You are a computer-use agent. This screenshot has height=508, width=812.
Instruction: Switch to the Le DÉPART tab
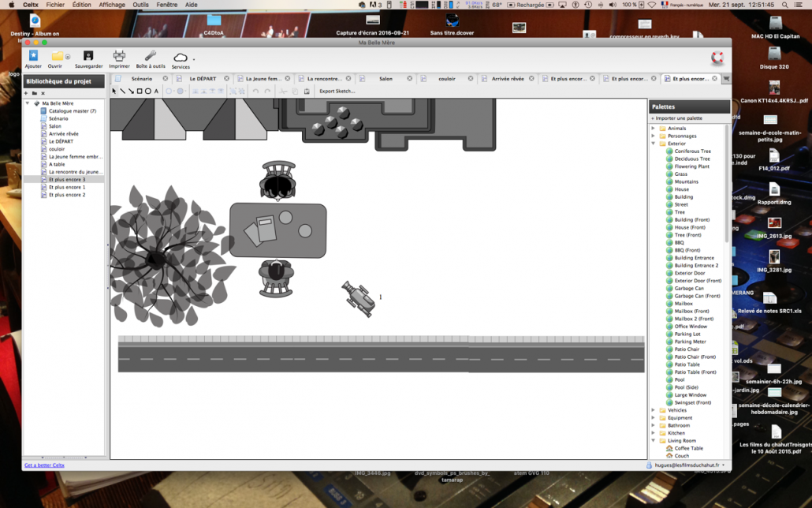[x=203, y=79]
